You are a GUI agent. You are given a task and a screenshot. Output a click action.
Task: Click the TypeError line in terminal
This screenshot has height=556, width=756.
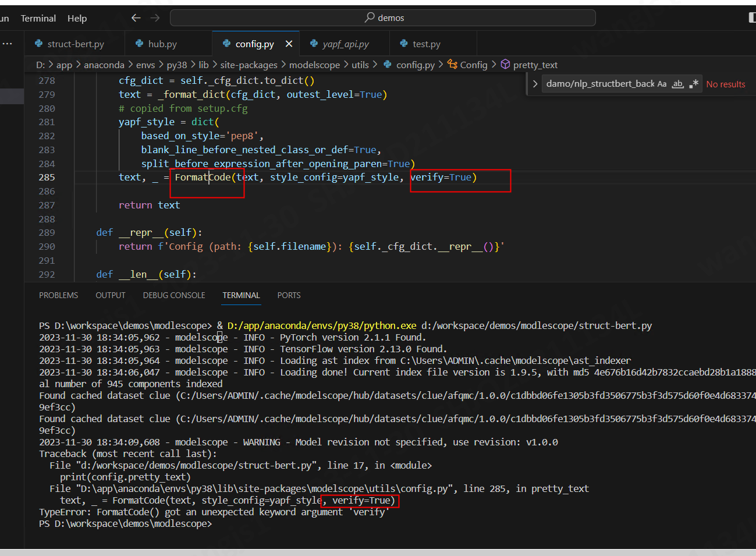[214, 512]
